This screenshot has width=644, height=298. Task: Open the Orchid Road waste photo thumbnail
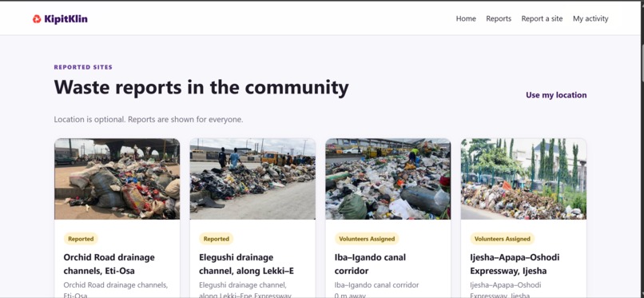pyautogui.click(x=117, y=178)
